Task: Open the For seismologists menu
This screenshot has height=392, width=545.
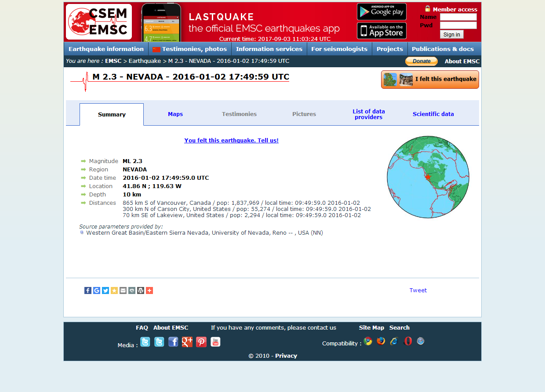Action: tap(339, 49)
